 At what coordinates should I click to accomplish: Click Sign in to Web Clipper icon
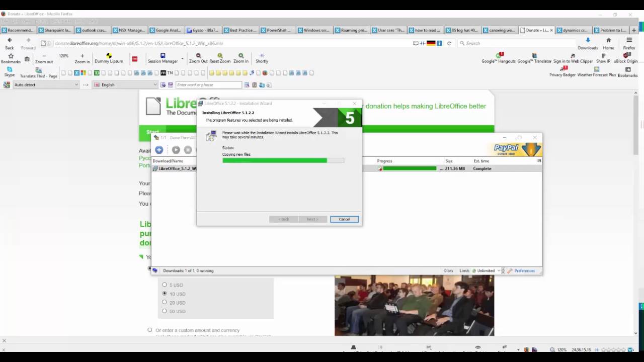(573, 55)
